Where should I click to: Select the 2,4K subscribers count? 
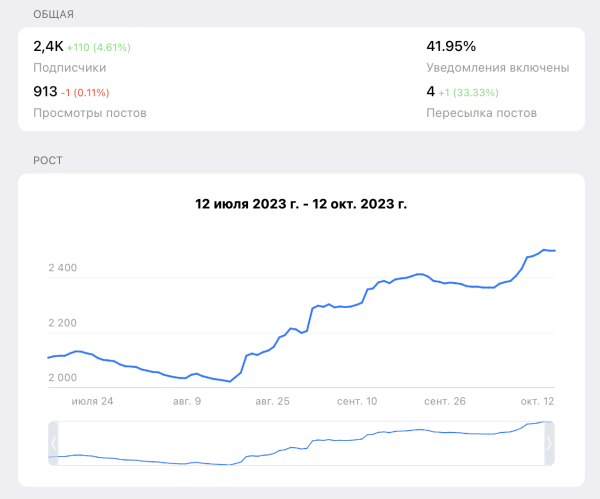pyautogui.click(x=48, y=46)
